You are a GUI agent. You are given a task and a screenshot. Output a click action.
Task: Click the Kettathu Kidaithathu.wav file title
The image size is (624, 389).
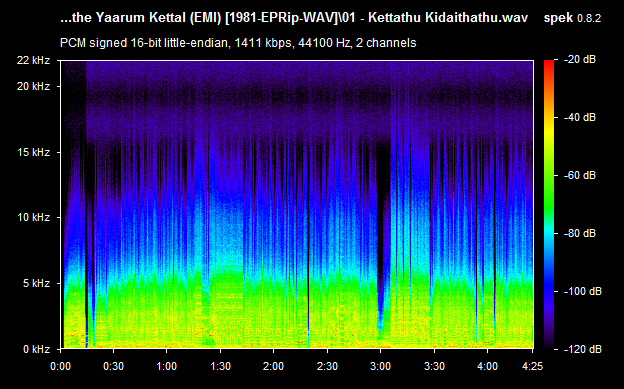click(x=448, y=18)
